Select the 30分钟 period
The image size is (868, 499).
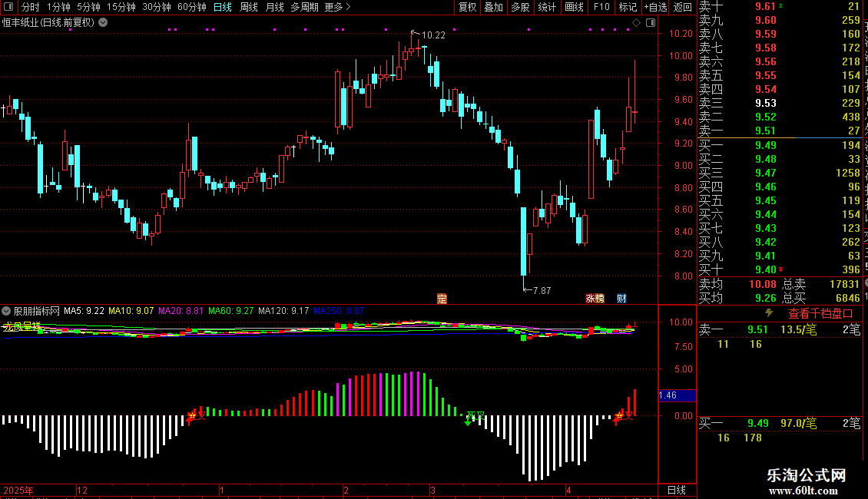(156, 7)
